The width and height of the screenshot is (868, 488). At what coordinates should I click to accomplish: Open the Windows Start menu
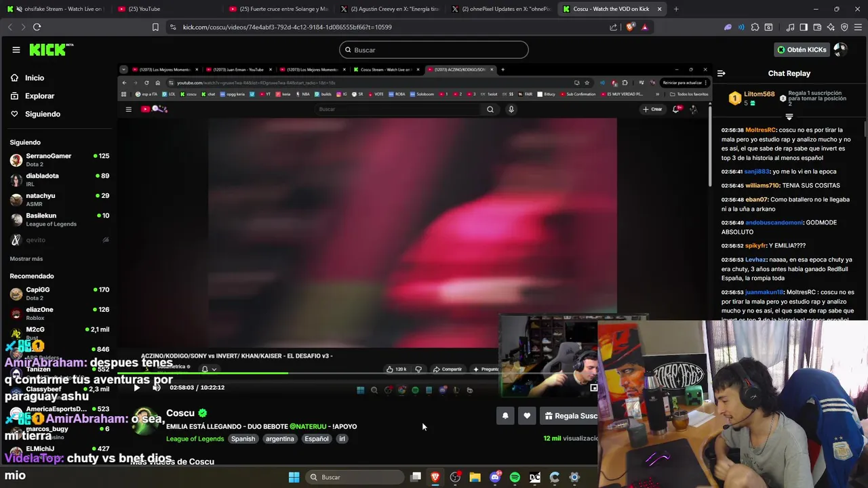click(x=294, y=477)
